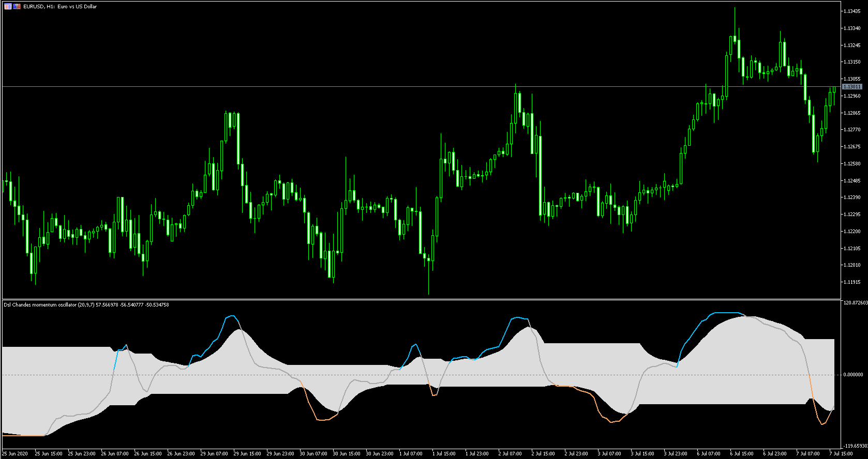Click the '26 Jun 23:00' time label
868x459 pixels.
181,454
